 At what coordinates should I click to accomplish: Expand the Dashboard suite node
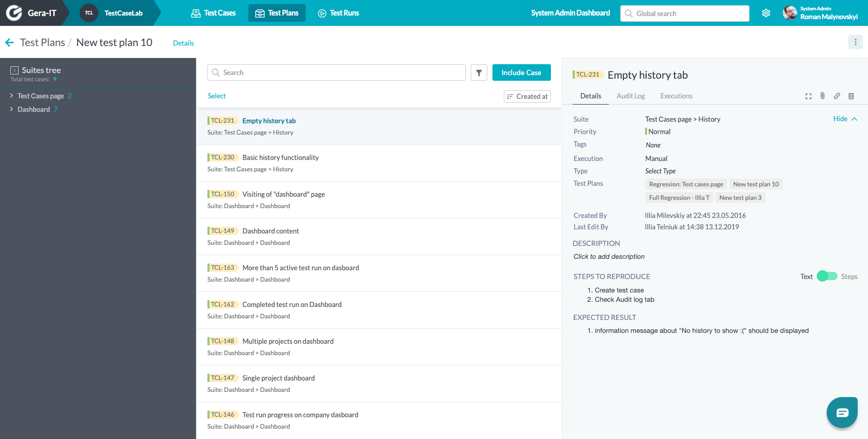pyautogui.click(x=11, y=109)
